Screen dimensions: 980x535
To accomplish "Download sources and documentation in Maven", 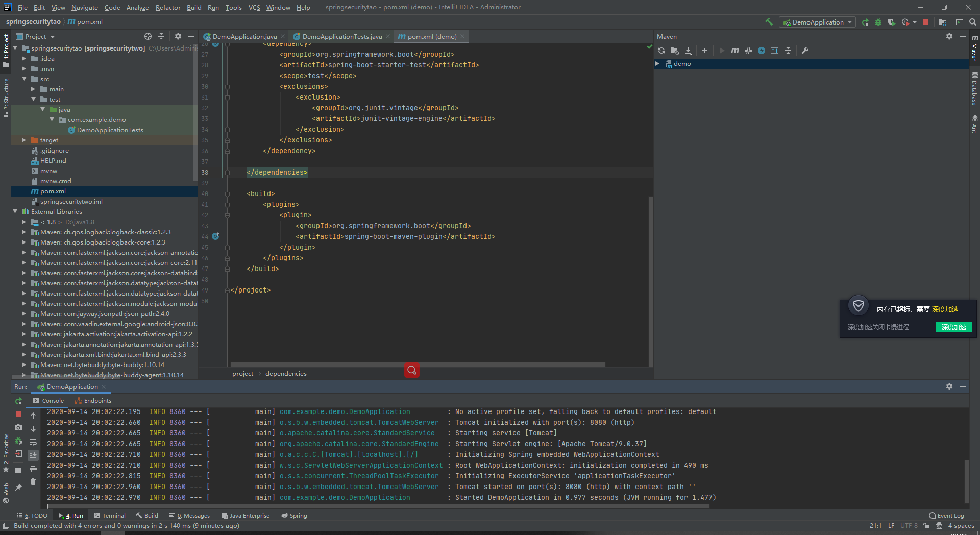I will tap(688, 51).
